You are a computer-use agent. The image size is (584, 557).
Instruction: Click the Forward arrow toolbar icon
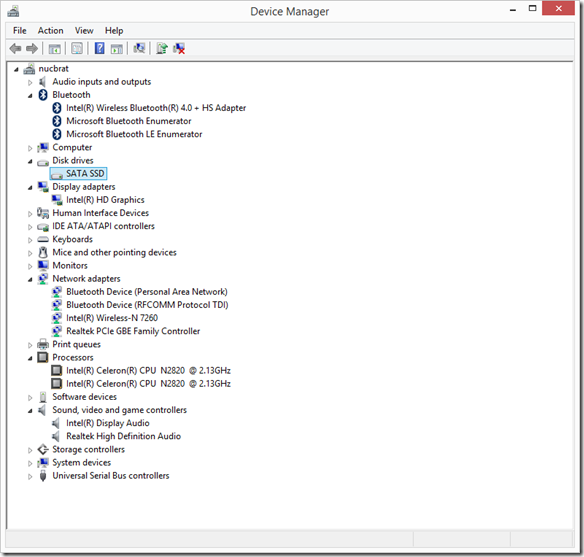tap(32, 48)
